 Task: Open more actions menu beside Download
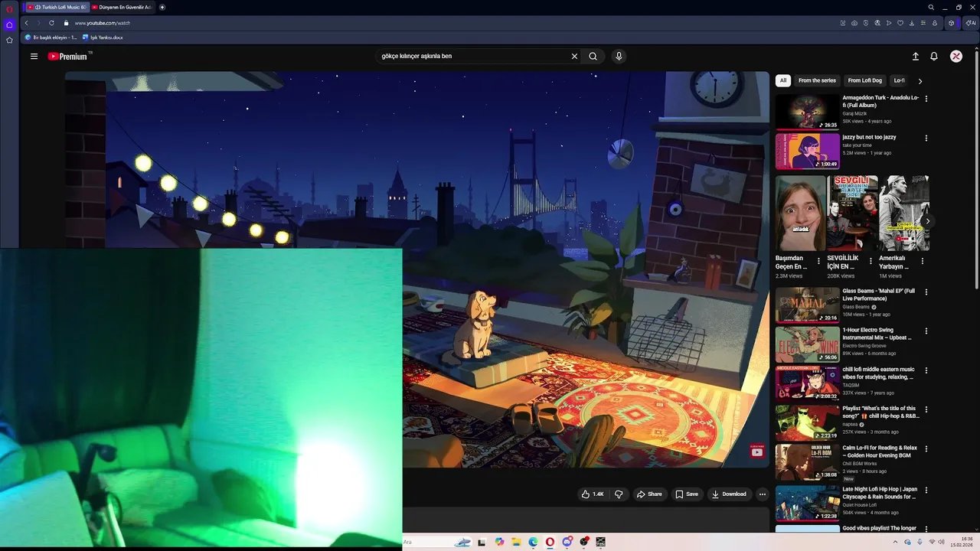[x=762, y=494]
